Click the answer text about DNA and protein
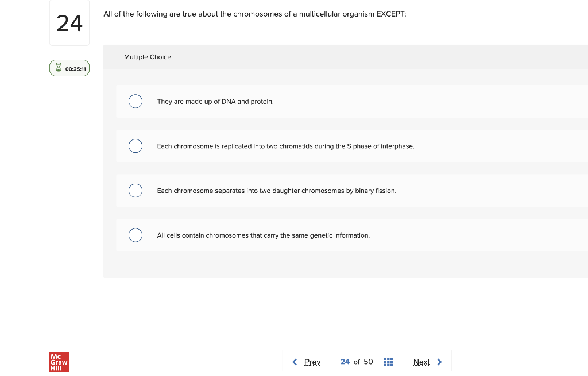Screen dimensions: 588x376 click(215, 102)
